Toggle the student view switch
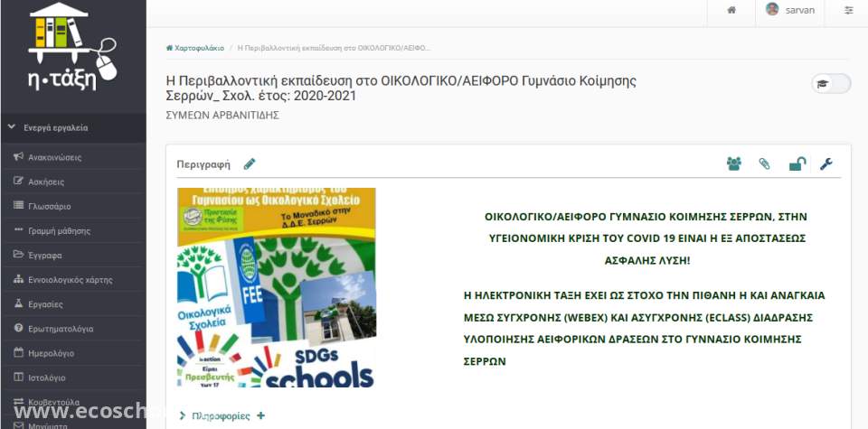 831,83
